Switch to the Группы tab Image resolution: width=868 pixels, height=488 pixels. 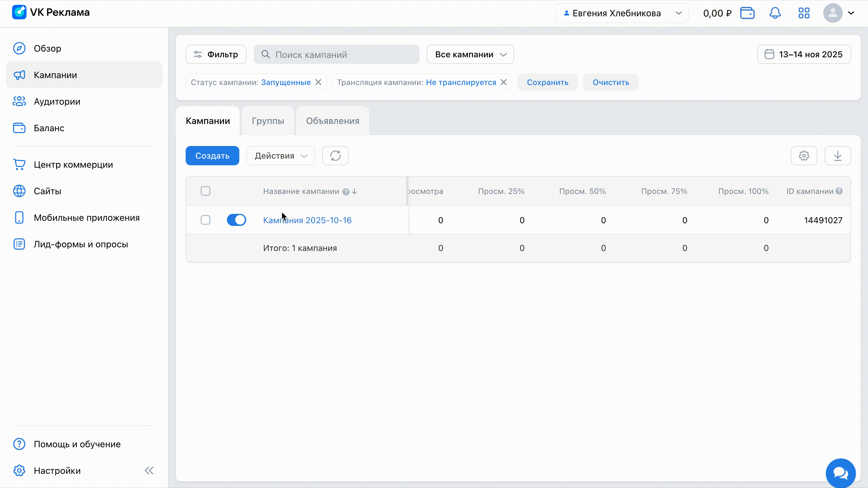click(268, 121)
